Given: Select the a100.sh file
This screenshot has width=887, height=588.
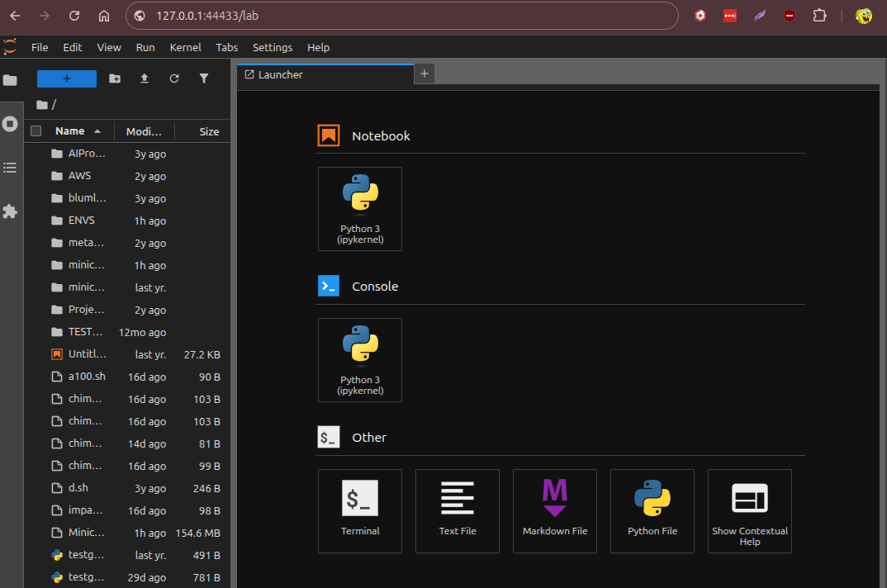Looking at the screenshot, I should coord(127,377).
